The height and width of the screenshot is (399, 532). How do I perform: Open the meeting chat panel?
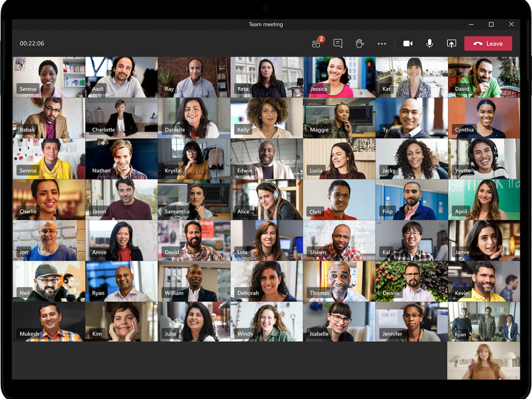click(x=337, y=44)
